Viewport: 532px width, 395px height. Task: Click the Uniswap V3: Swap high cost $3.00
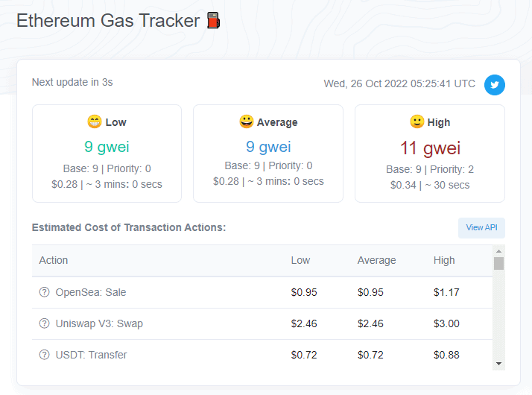coord(446,323)
